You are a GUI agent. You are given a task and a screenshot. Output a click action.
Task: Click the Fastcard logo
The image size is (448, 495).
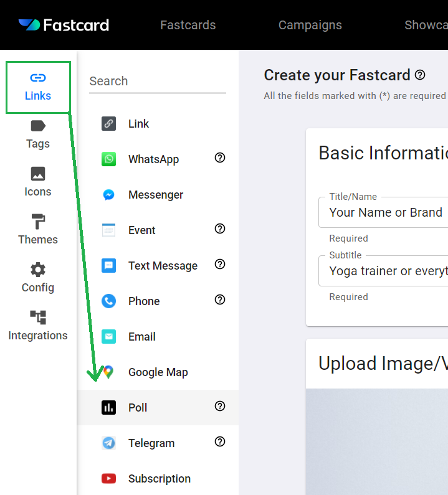(x=64, y=25)
